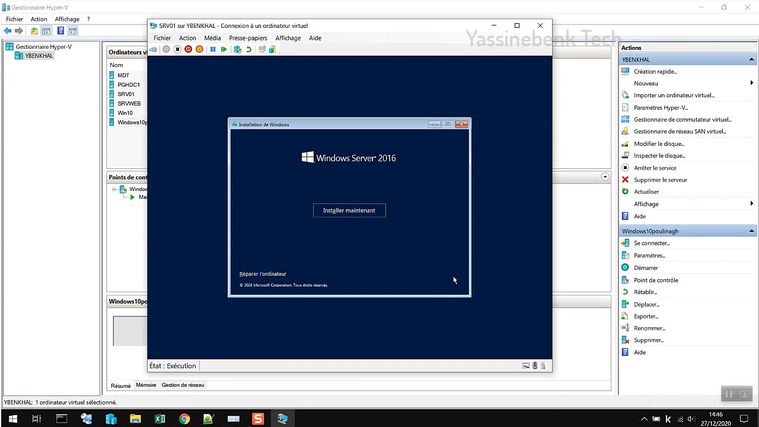This screenshot has height=427, width=759.
Task: Open File Explorer from taskbar
Action: click(x=135, y=419)
